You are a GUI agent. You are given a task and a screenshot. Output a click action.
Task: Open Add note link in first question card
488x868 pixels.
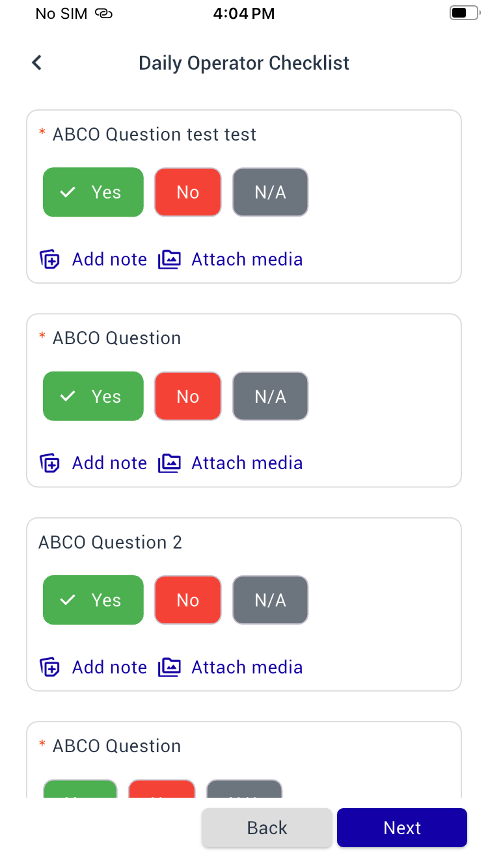tap(109, 260)
